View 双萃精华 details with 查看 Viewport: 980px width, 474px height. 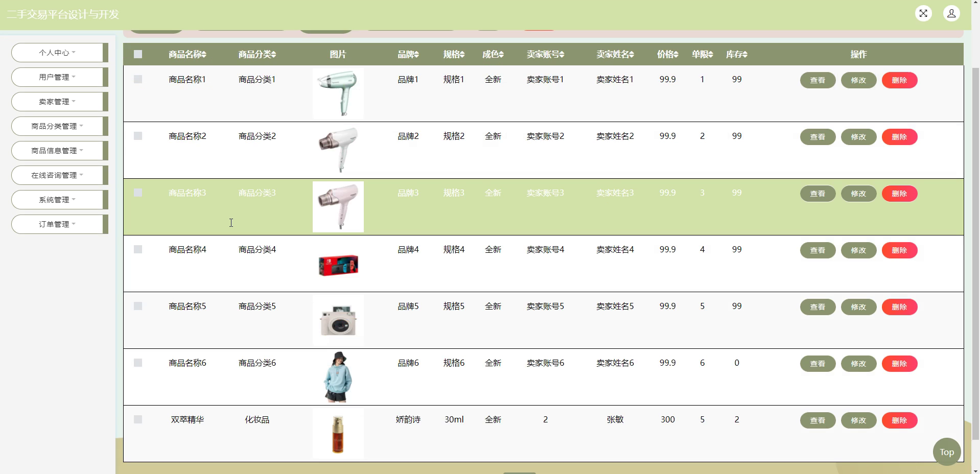tap(818, 420)
